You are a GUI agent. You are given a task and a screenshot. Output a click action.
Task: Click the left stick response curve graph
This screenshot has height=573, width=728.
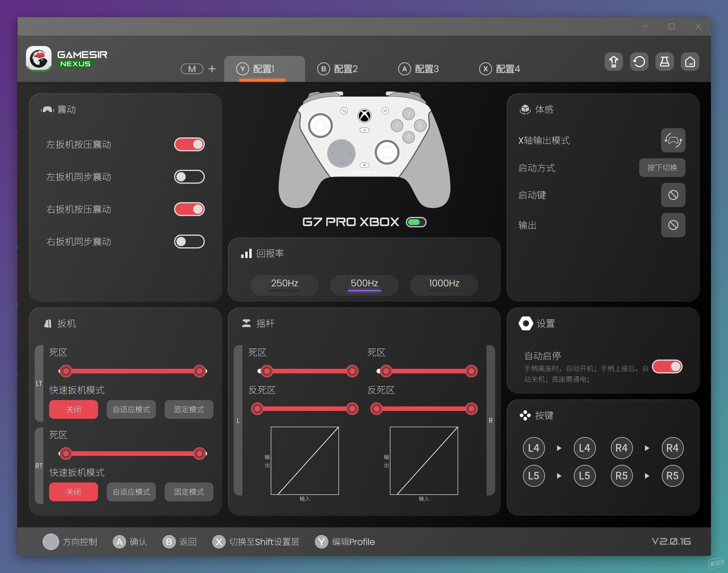305,460
